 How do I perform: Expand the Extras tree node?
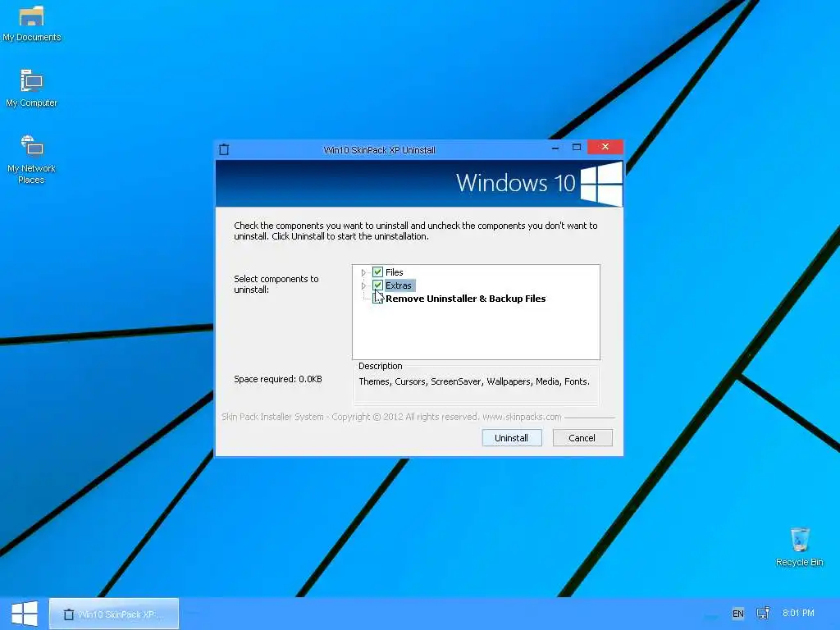pyautogui.click(x=363, y=285)
